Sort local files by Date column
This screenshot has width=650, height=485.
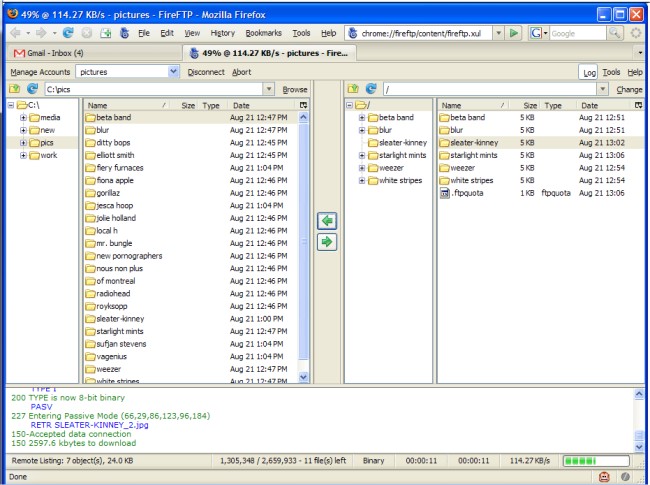[x=241, y=105]
